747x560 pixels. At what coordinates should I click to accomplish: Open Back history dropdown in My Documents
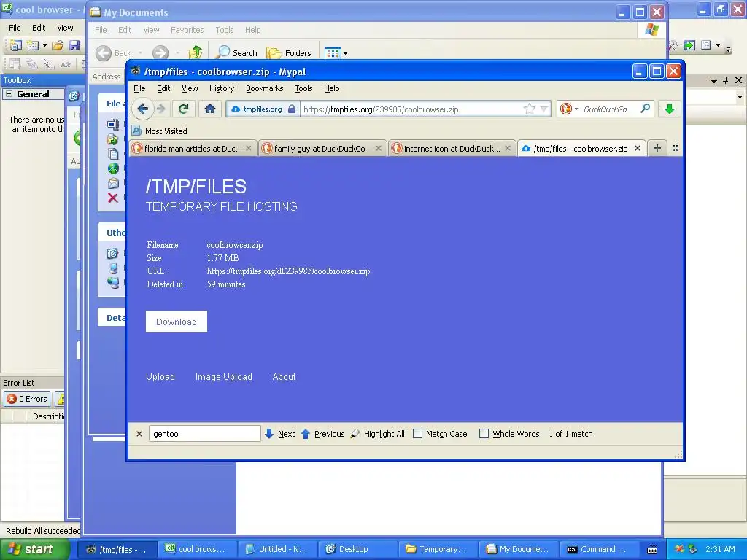[141, 52]
